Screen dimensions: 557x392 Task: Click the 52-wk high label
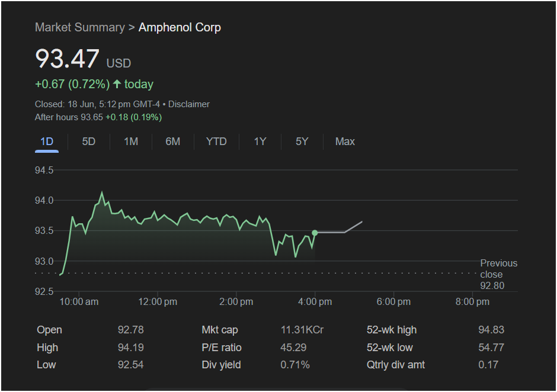(392, 330)
